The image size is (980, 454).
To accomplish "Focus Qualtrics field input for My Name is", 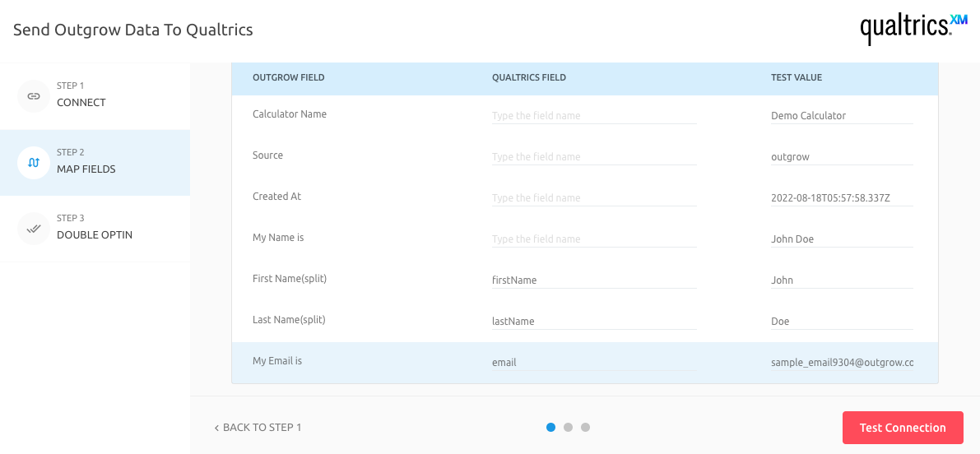I will pyautogui.click(x=594, y=239).
